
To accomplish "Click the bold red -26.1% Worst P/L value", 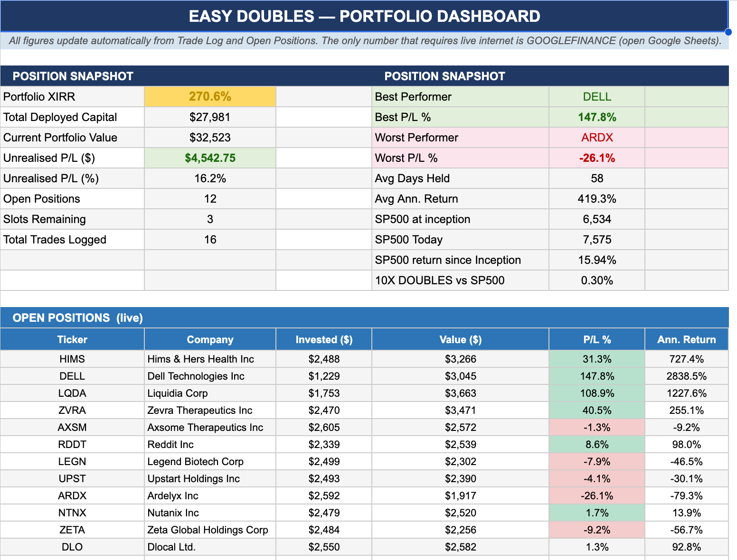I will [x=597, y=158].
